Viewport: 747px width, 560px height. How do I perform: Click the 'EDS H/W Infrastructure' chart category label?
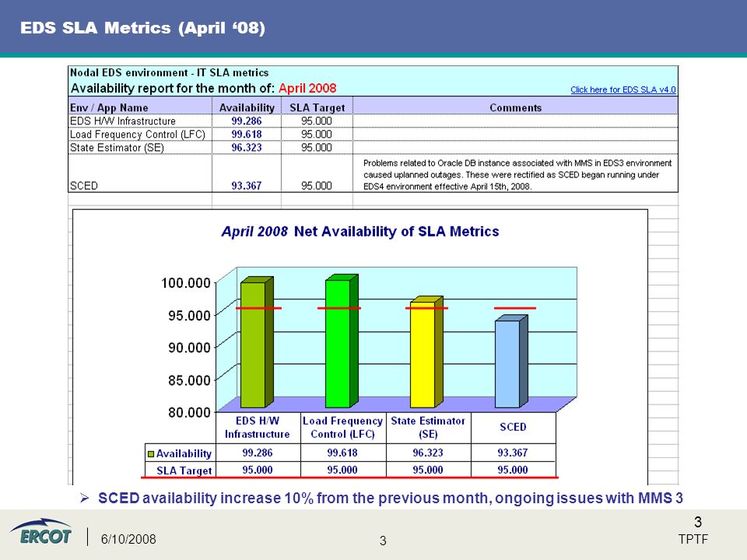(258, 428)
